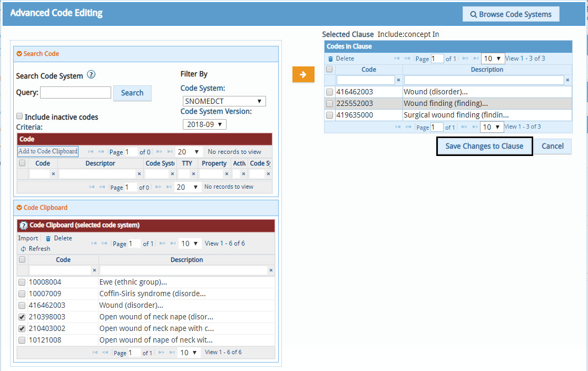Viewport: 588px width, 371px height.
Task: Clear the Code filter in Codes in Clause
Action: click(x=398, y=80)
